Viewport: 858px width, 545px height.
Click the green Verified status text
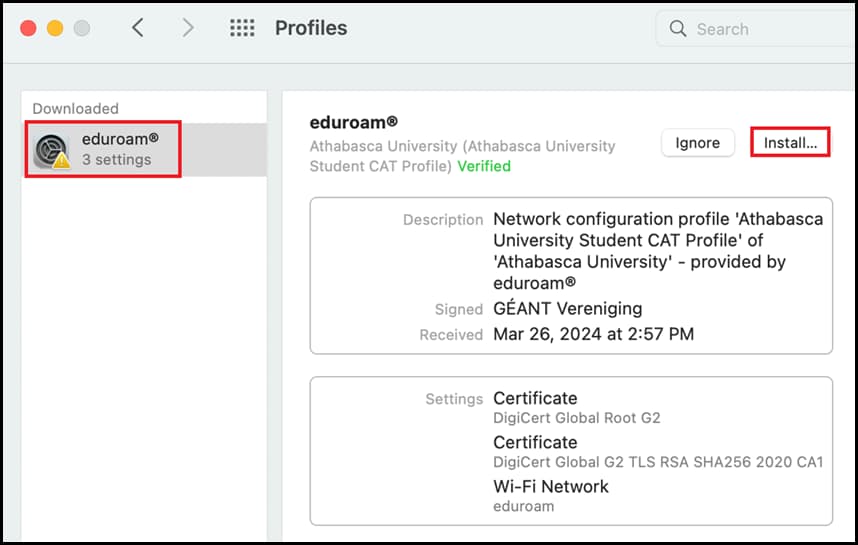pos(484,166)
